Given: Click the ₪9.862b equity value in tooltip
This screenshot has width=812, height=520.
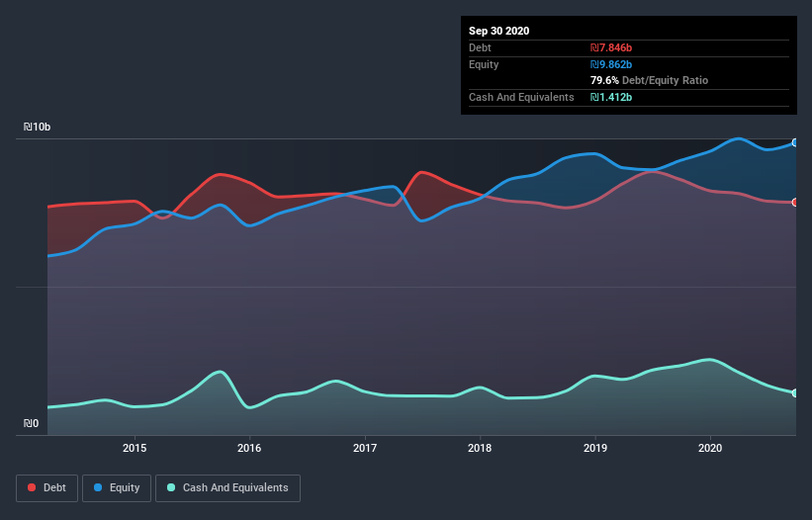Looking at the screenshot, I should pyautogui.click(x=611, y=64).
